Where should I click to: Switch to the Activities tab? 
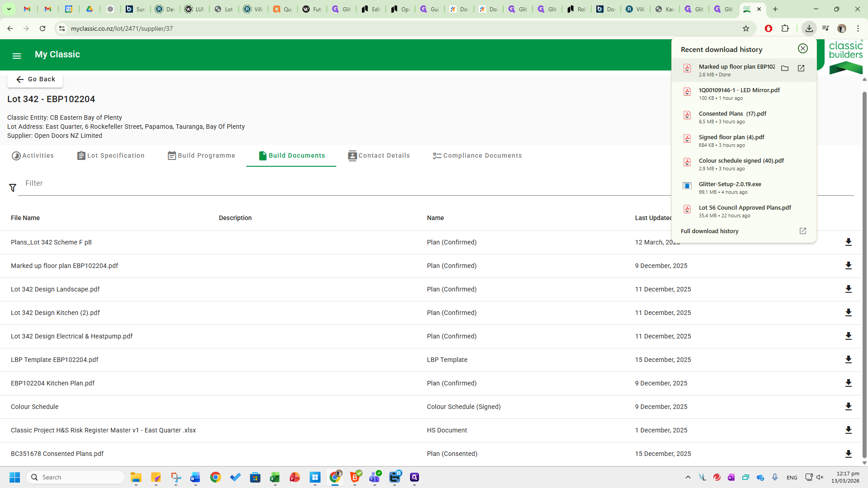[x=33, y=155]
